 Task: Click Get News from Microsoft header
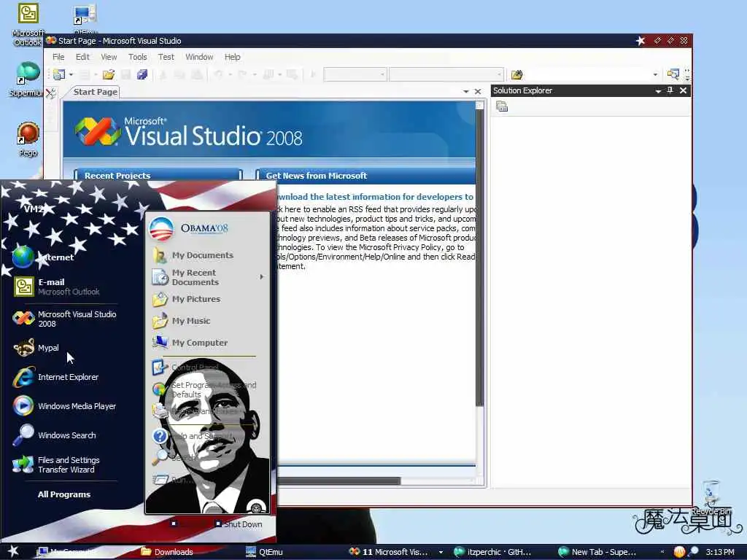point(365,175)
